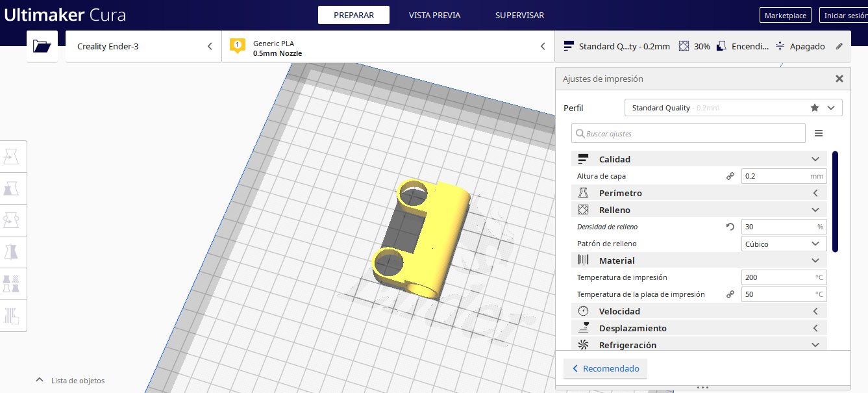
Task: Open the Creality Ender-3 printer selector
Action: 143,46
